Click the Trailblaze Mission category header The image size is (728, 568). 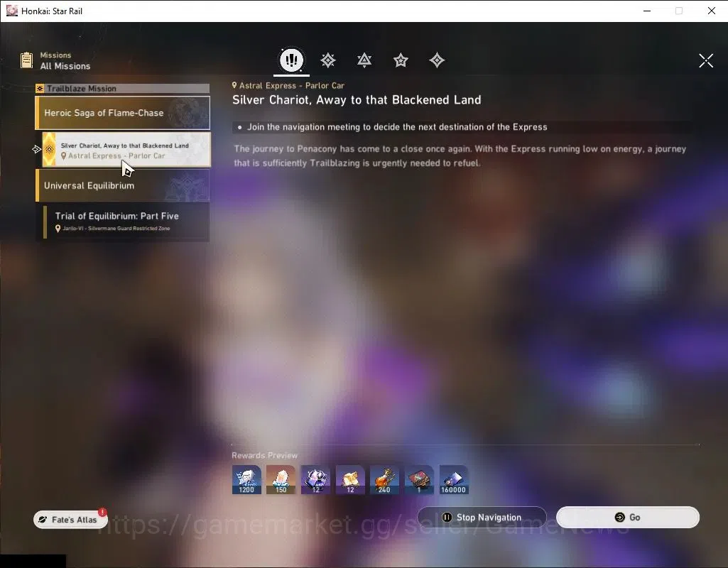(x=123, y=88)
